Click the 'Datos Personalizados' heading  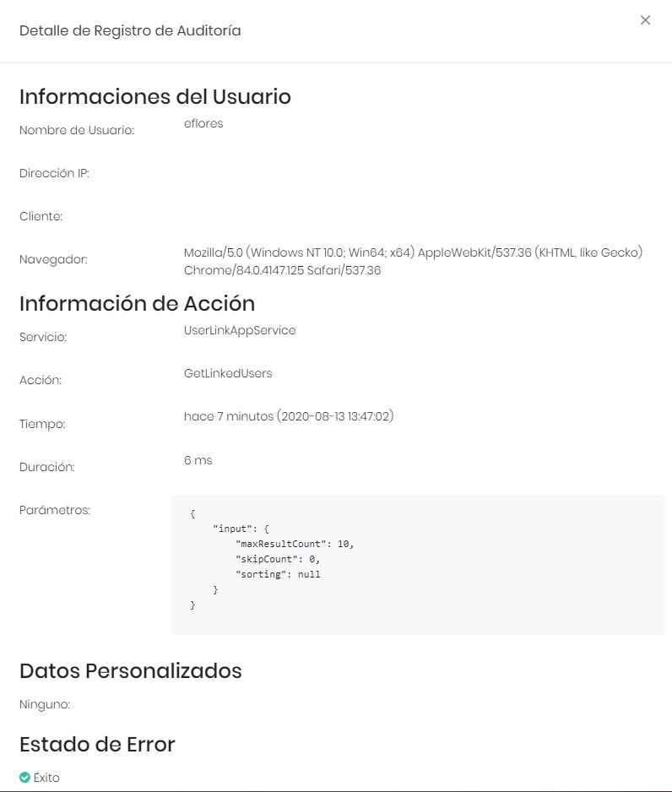click(x=131, y=671)
